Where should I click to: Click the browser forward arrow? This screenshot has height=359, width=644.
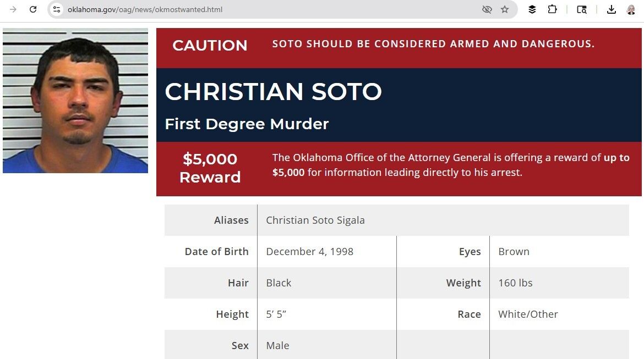(x=13, y=9)
